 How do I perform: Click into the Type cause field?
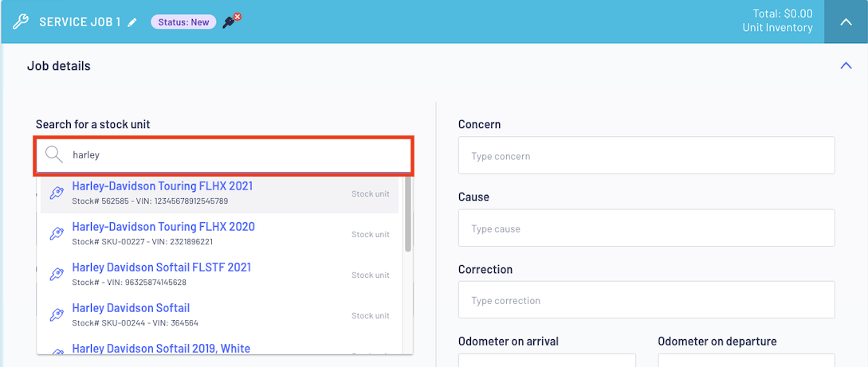646,228
